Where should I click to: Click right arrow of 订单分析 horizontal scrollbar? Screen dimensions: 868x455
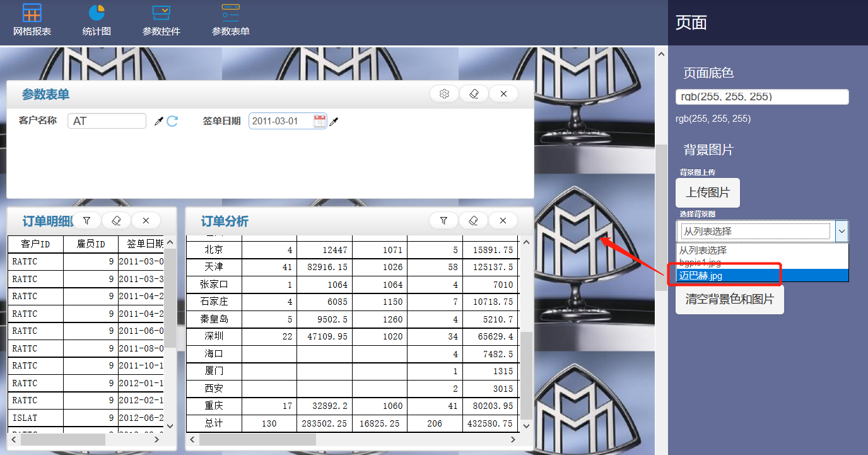(x=513, y=440)
